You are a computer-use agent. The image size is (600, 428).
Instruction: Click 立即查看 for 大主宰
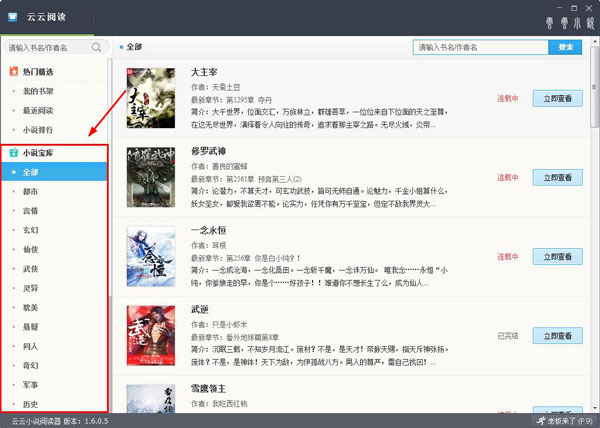(x=558, y=98)
